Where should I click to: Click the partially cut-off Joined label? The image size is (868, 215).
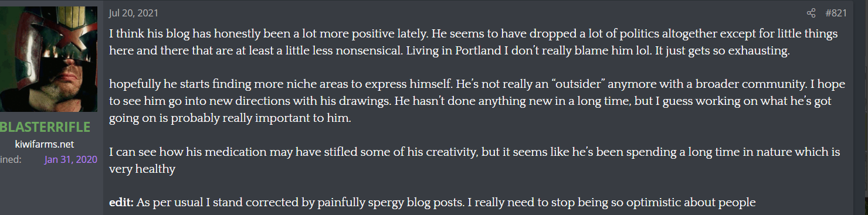pyautogui.click(x=11, y=159)
